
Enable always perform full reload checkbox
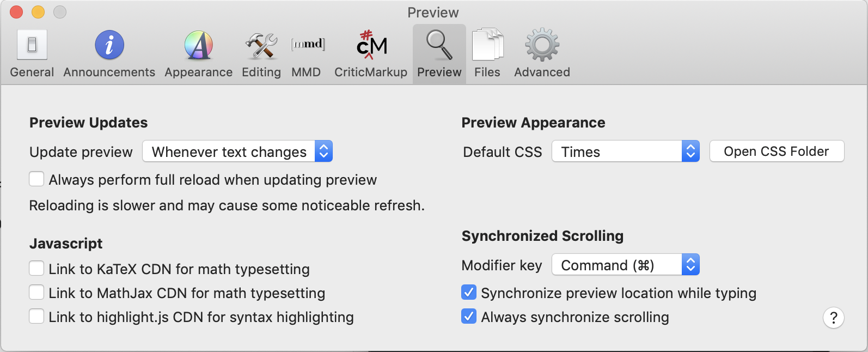(x=36, y=179)
